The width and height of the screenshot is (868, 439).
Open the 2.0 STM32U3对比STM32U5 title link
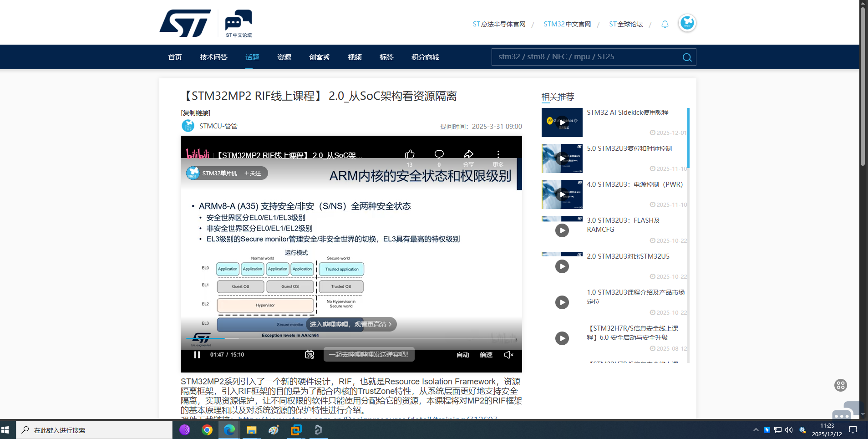pos(628,256)
